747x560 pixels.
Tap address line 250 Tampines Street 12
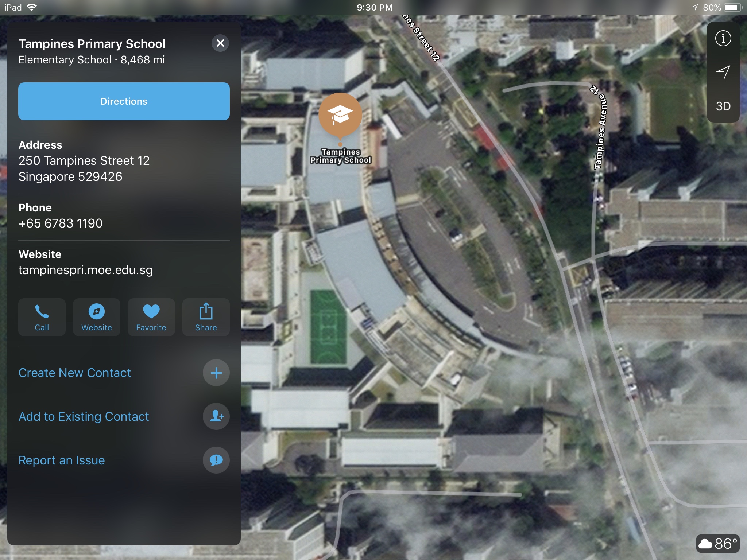(x=84, y=160)
